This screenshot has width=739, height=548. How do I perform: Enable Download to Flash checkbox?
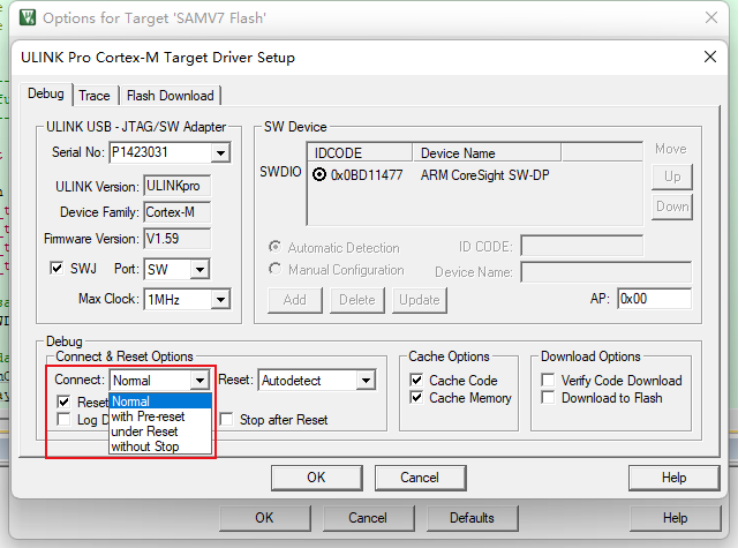[548, 397]
